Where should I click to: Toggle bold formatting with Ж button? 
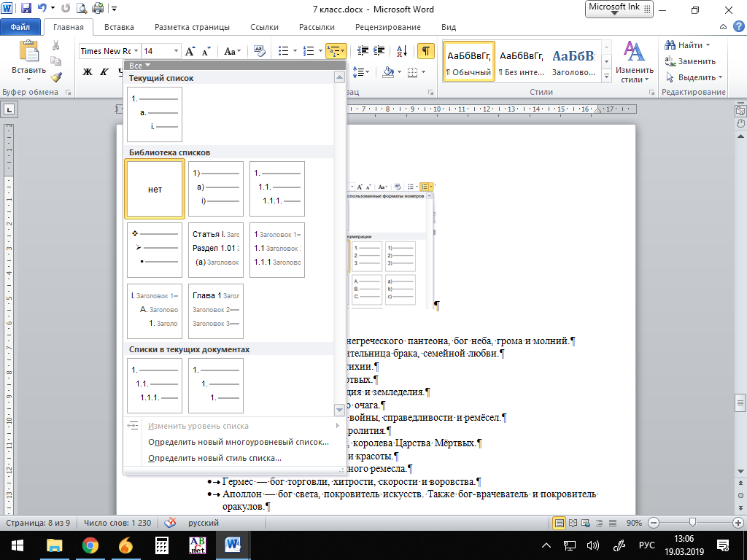pyautogui.click(x=88, y=72)
